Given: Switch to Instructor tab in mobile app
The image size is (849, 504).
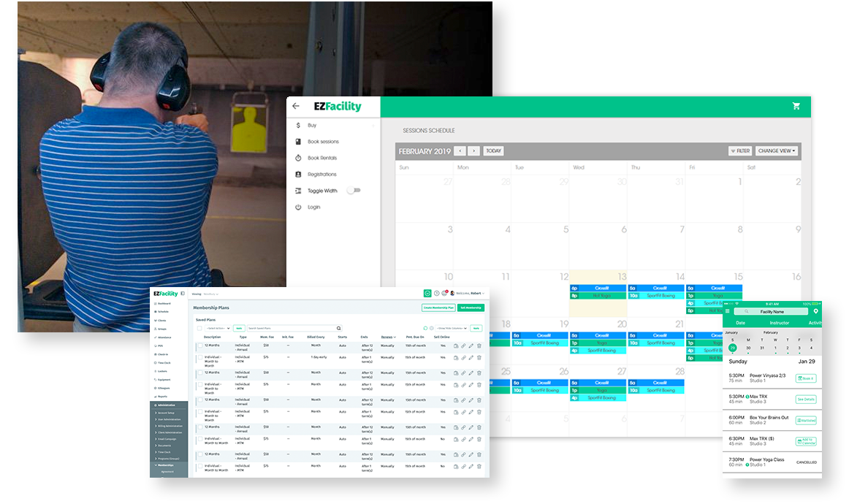Looking at the screenshot, I should 779,322.
